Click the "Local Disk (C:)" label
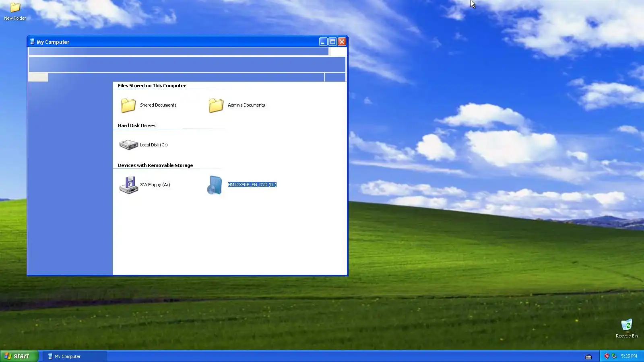The image size is (644, 362). click(154, 145)
